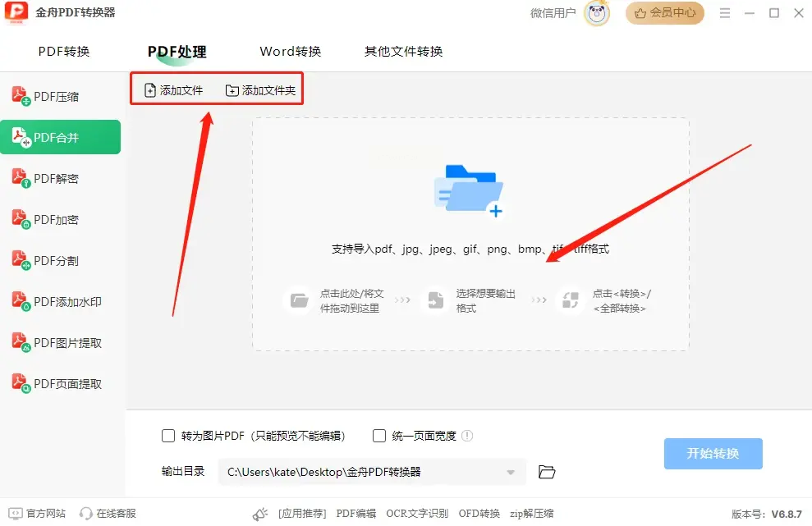Click the info icon next to 统一页面宽度
812x526 pixels.
click(467, 436)
